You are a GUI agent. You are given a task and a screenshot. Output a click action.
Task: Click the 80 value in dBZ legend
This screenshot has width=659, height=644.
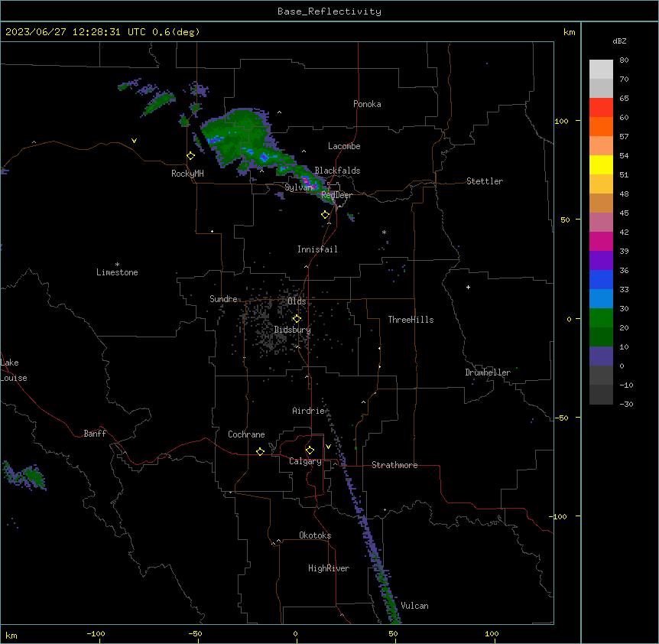click(624, 60)
